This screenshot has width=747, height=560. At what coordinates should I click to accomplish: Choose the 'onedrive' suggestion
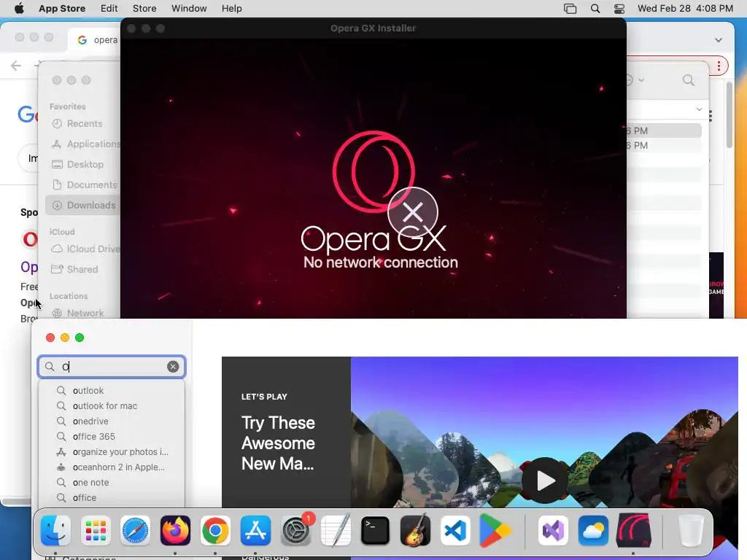pos(112,421)
